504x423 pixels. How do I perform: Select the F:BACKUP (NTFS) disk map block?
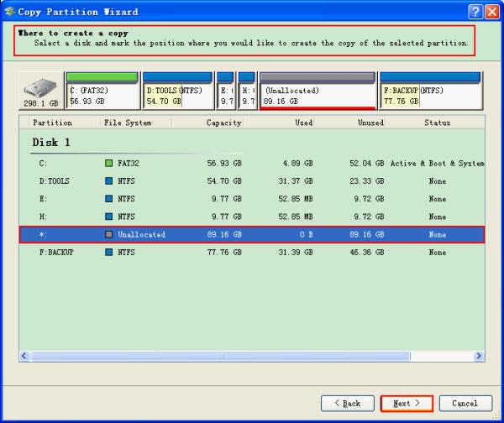pos(429,93)
